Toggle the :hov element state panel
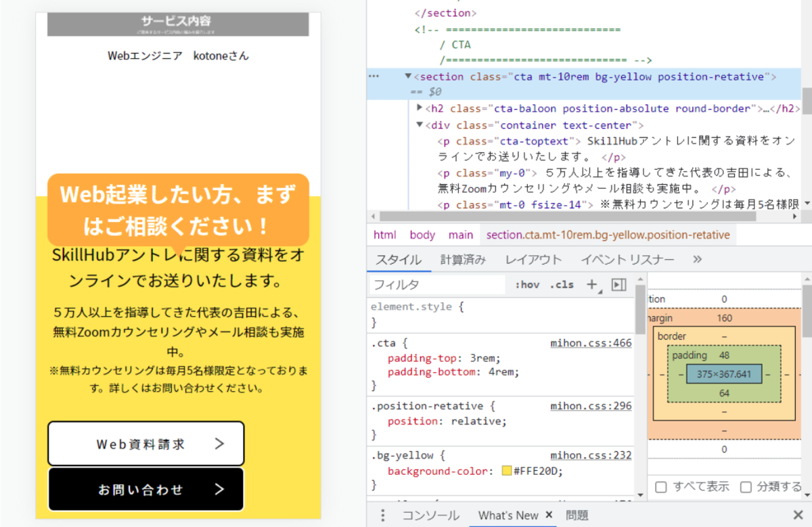 tap(527, 285)
